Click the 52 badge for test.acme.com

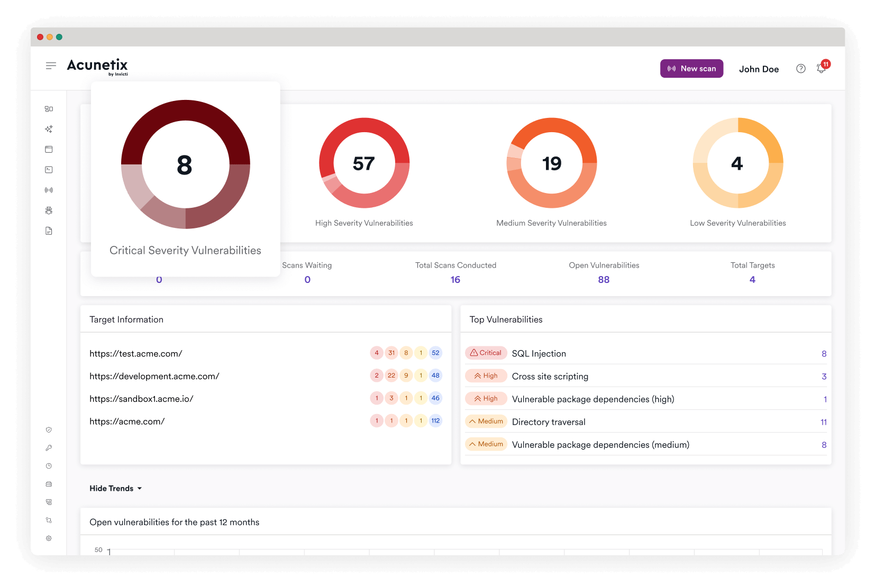tap(435, 353)
